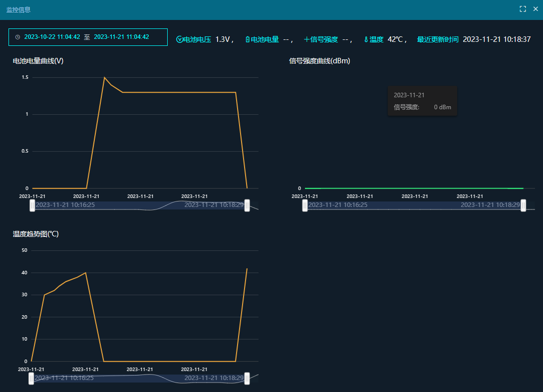Click the signal chart zoom bar 10:18:29 label
Screen dimensions: 543x392
pyautogui.click(x=490, y=205)
